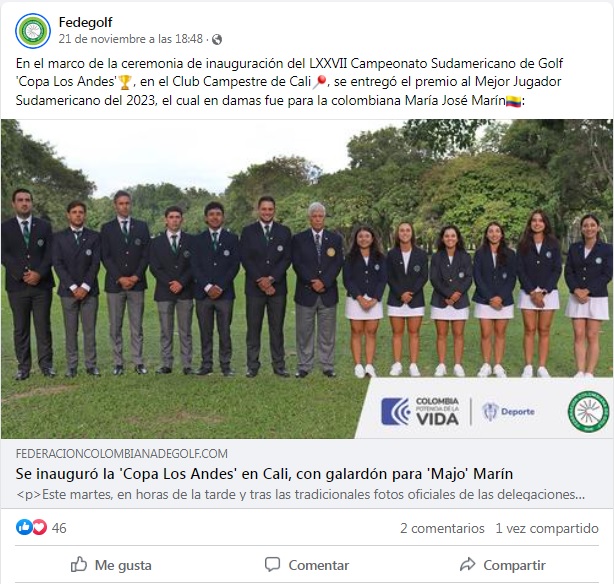Click the Fedegolf page name
Viewport: 614px width, 584px height.
point(85,22)
